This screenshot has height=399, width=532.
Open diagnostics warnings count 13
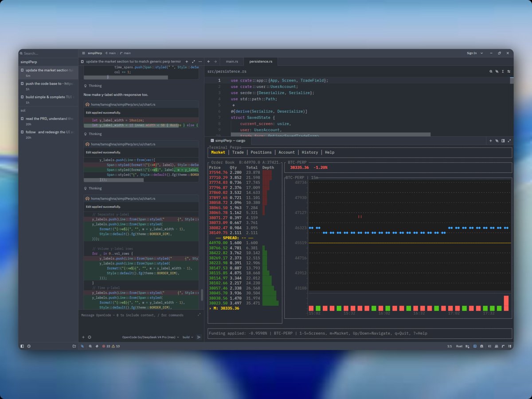(116, 346)
